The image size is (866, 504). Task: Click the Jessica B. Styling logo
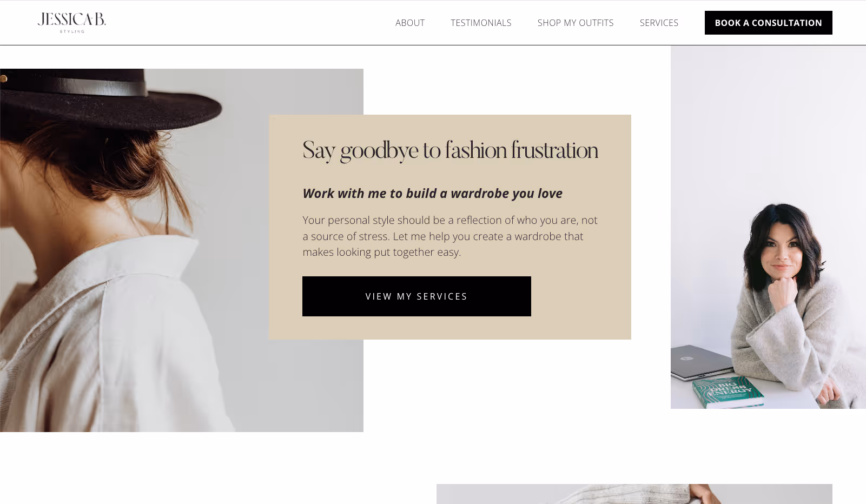tap(72, 23)
